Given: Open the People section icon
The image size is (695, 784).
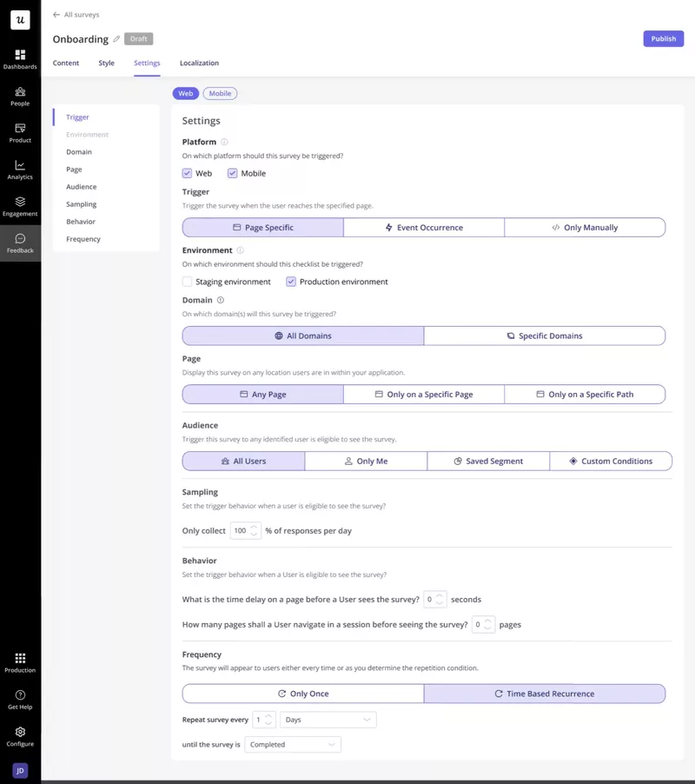Looking at the screenshot, I should pos(19,94).
